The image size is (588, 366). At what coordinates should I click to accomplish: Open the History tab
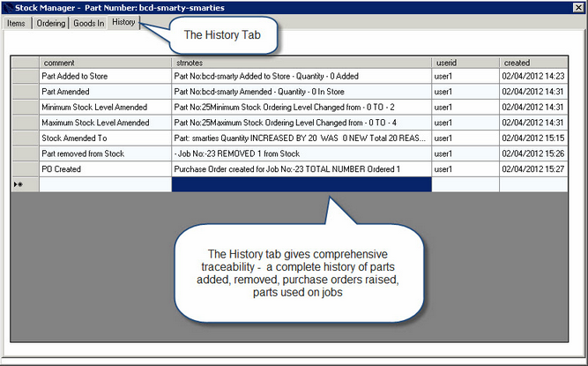(123, 23)
